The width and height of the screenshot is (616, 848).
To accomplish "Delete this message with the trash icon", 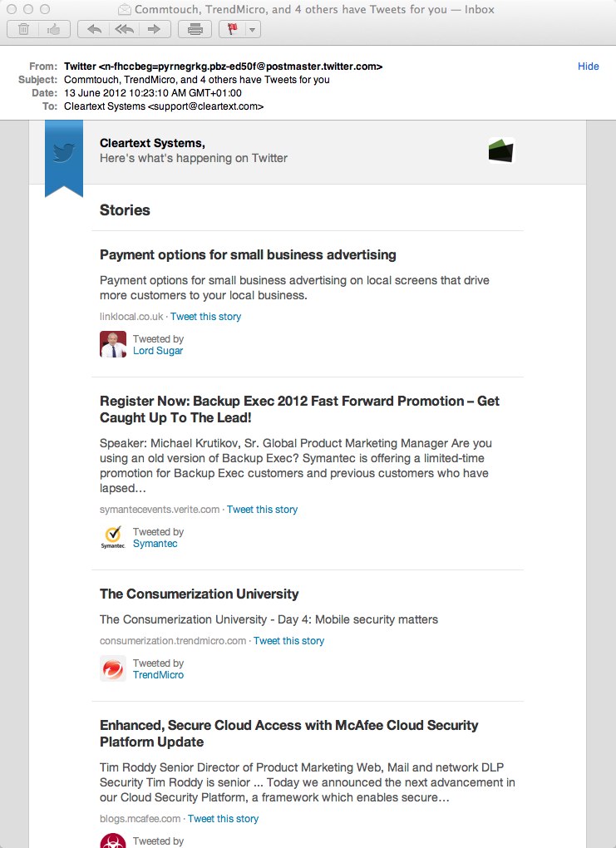I will (x=23, y=30).
